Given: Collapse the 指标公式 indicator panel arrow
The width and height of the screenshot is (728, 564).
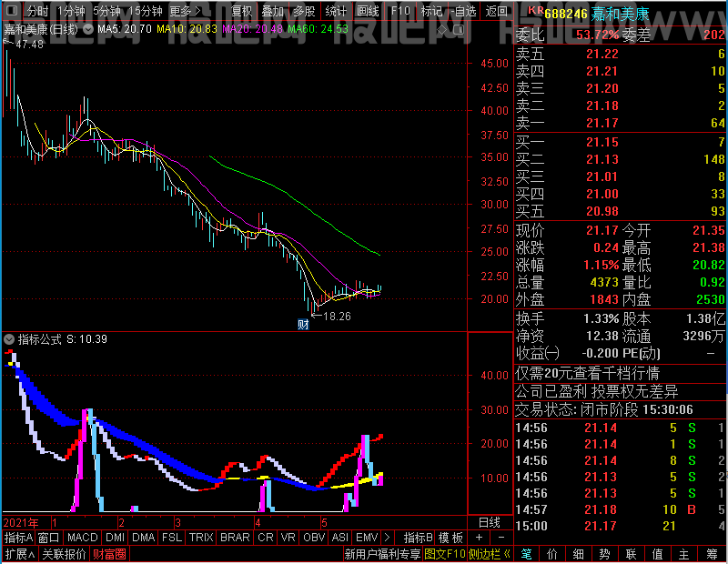Looking at the screenshot, I should pos(9,339).
